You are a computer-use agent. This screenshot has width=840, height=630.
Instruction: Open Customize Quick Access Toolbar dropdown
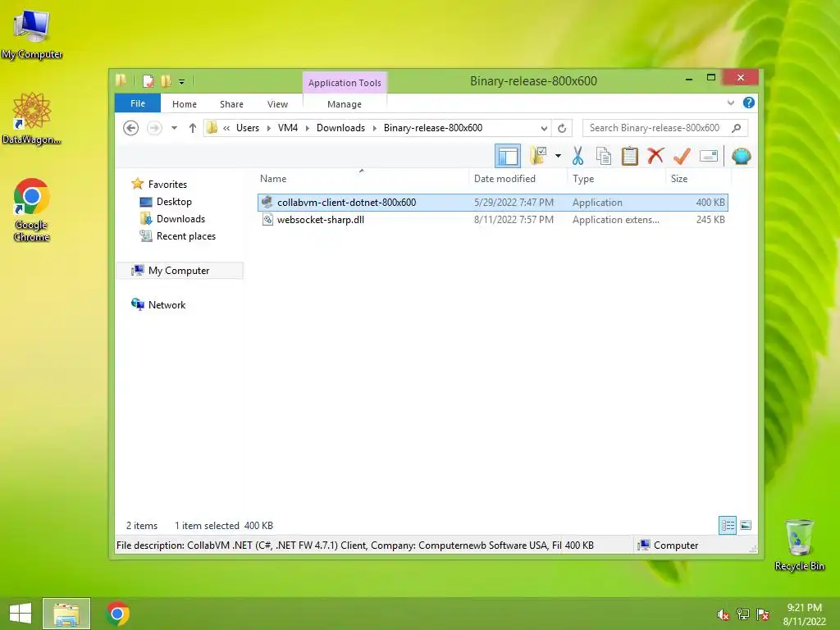pos(181,81)
